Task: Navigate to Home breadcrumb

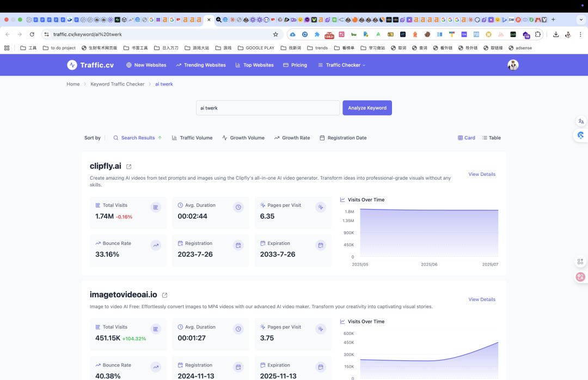Action: [x=73, y=84]
